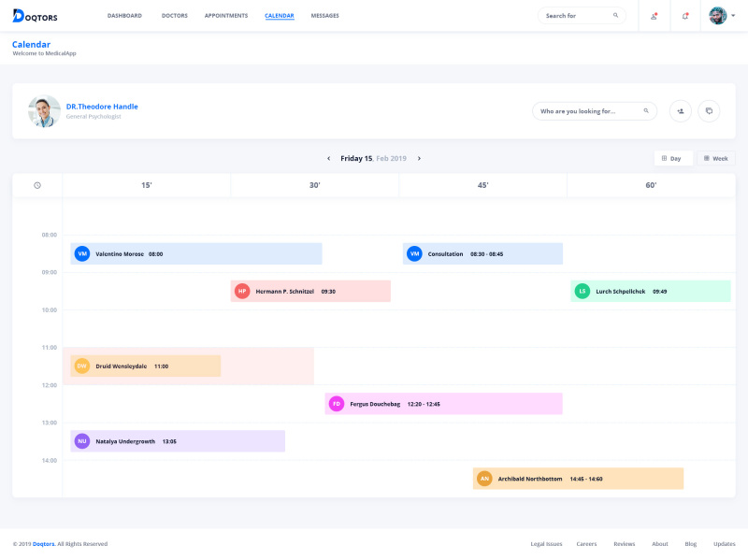Open the notifications bell icon
Image resolution: width=748 pixels, height=560 pixels.
pyautogui.click(x=683, y=15)
